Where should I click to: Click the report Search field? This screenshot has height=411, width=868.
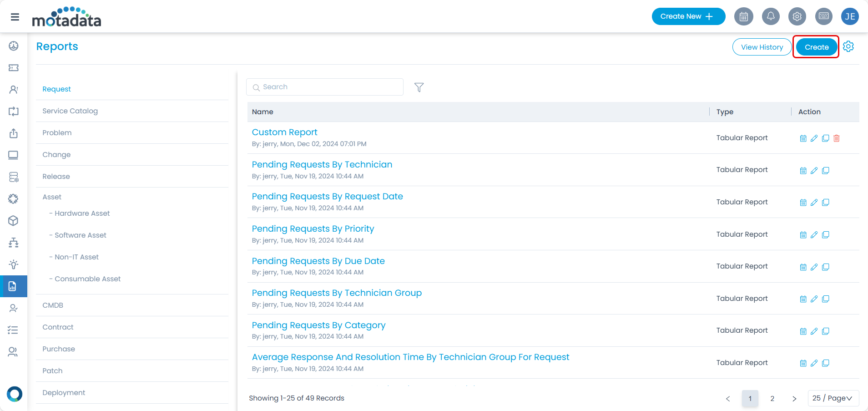(x=325, y=87)
